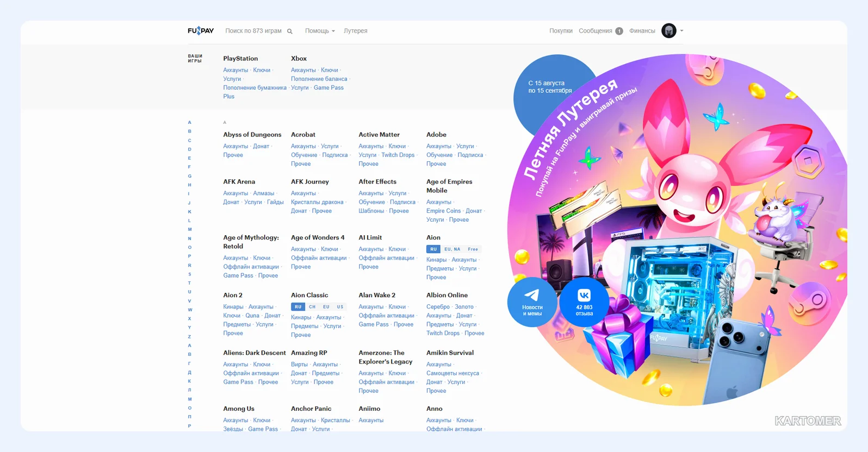Open Вирты under Amazing RP

point(299,365)
